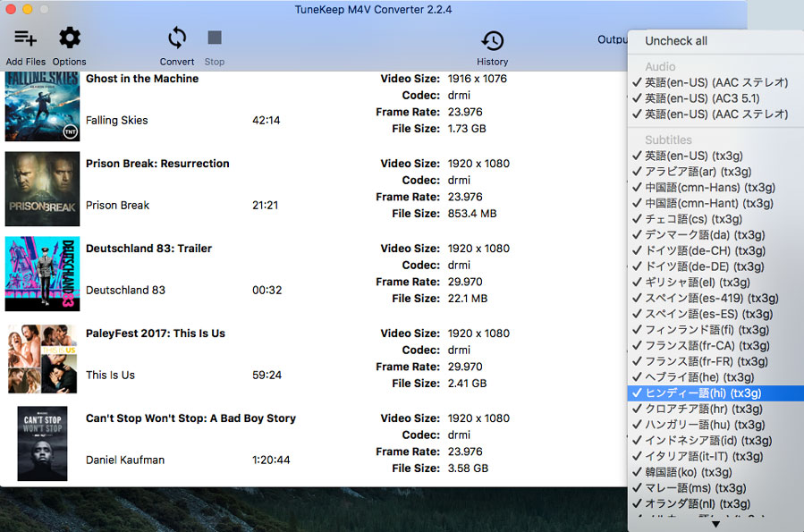Toggle フランス語(fr-FR) subtitle

click(x=715, y=362)
